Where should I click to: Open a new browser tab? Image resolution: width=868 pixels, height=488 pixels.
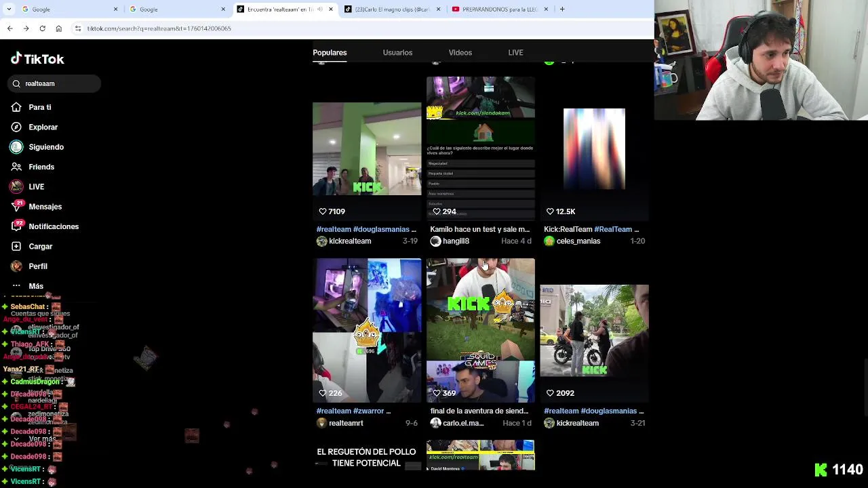tap(562, 9)
